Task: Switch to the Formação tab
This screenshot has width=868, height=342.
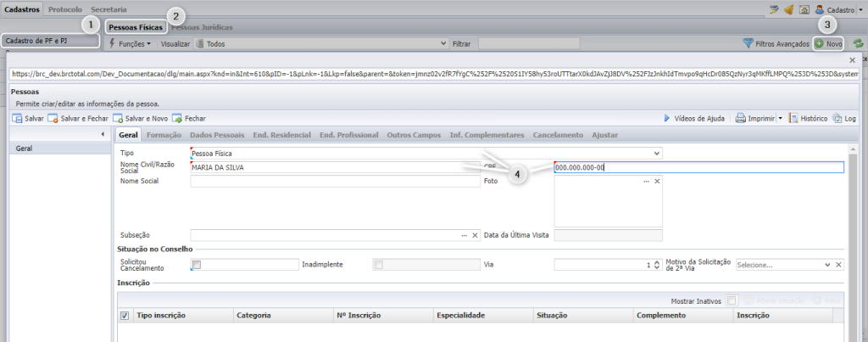Action: pos(164,135)
